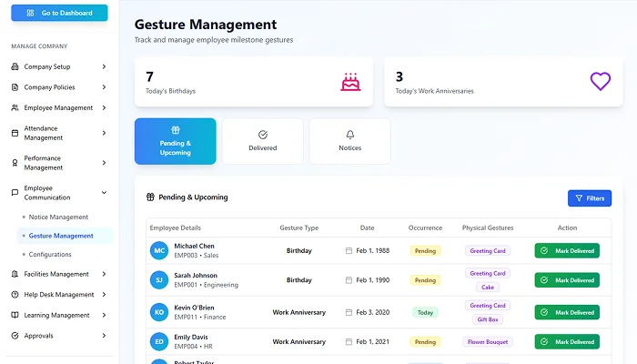Click calendar icon beside Feb 3, 2020
Screen dimensions: 637x364
tap(349, 312)
